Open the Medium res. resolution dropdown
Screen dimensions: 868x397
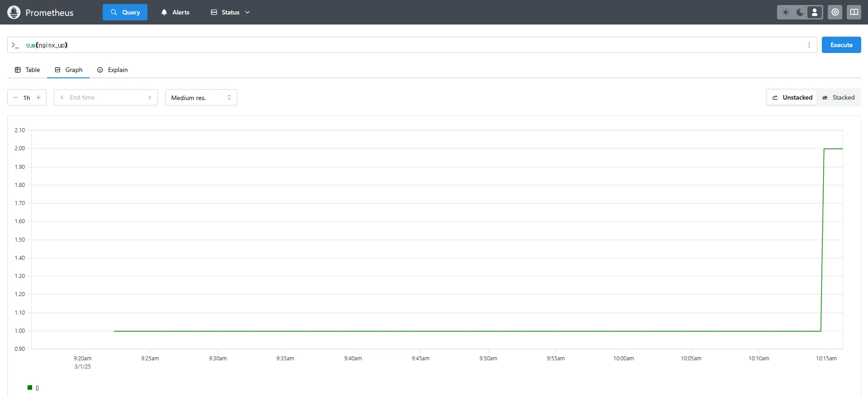tap(201, 97)
